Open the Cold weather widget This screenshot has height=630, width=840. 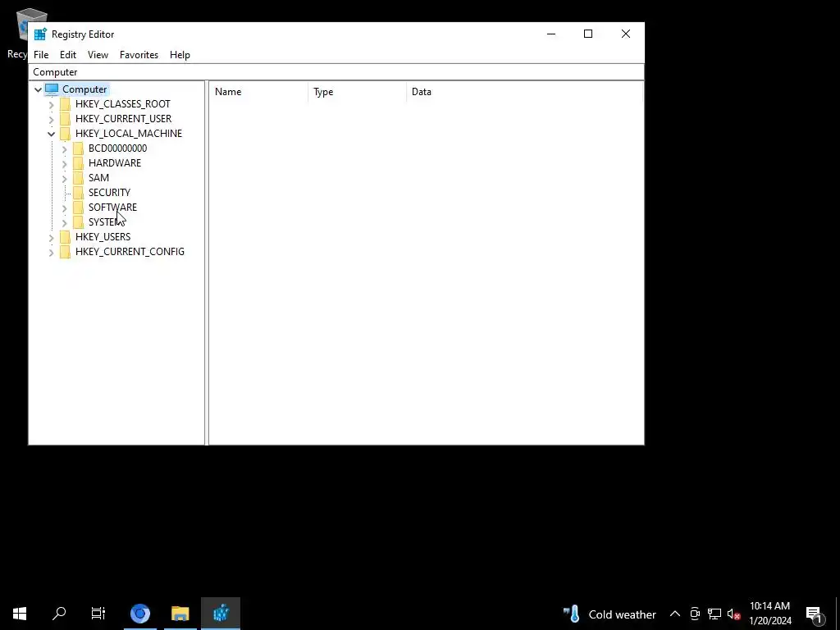[609, 614]
